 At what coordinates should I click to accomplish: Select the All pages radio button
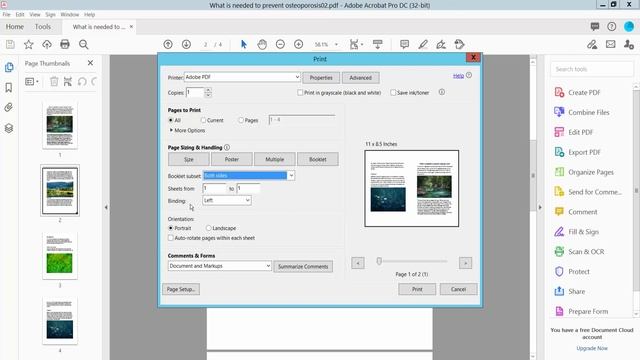click(x=171, y=120)
